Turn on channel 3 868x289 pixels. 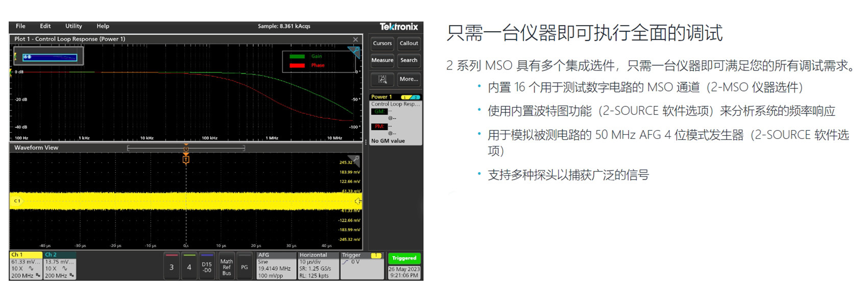point(172,266)
